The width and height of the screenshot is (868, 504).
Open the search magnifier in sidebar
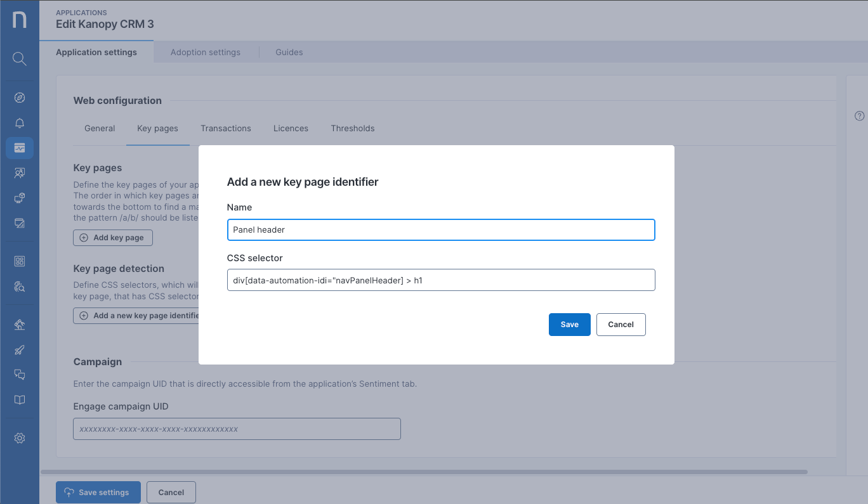pyautogui.click(x=20, y=59)
